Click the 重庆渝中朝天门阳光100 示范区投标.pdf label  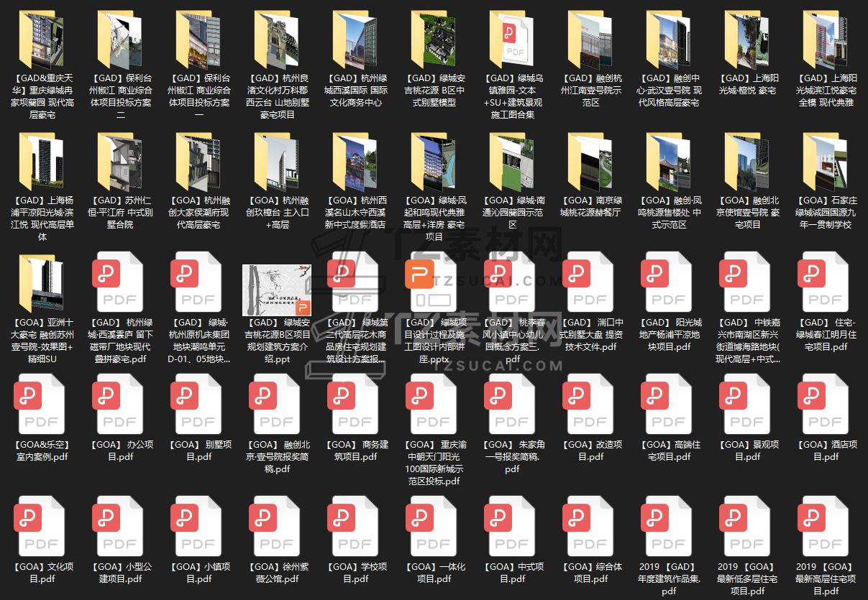[434, 463]
